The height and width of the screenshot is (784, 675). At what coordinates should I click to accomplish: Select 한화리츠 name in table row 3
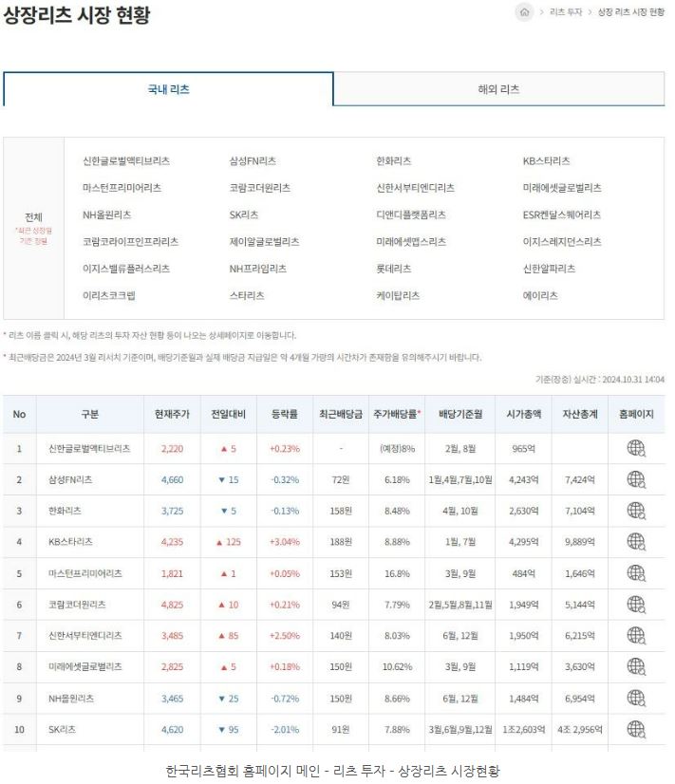point(65,511)
